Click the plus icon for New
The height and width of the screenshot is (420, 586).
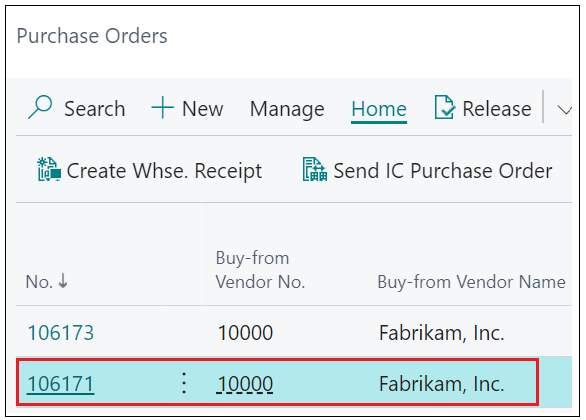(162, 108)
